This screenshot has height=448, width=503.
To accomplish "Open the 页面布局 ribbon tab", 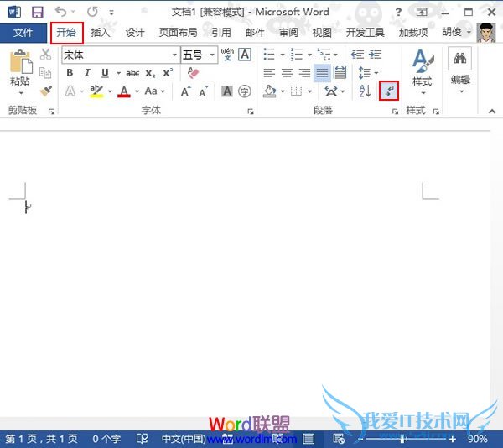I will point(178,33).
